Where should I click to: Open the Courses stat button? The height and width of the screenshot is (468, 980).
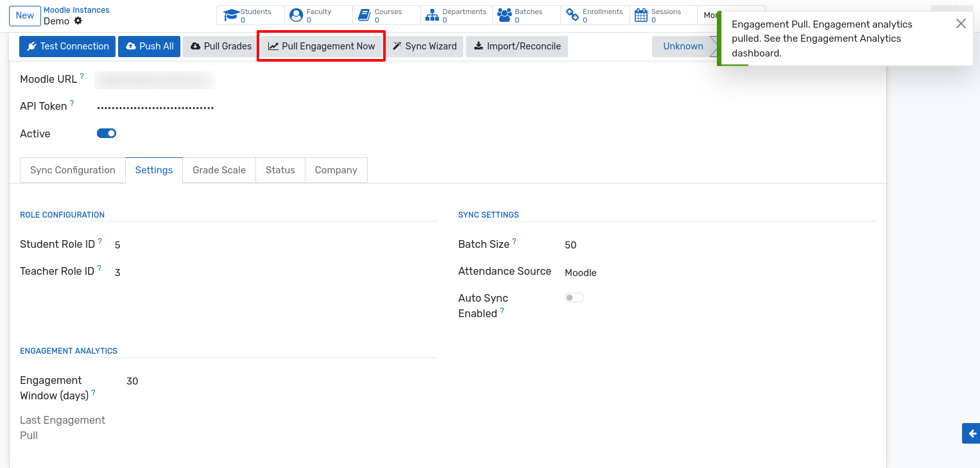pyautogui.click(x=387, y=15)
